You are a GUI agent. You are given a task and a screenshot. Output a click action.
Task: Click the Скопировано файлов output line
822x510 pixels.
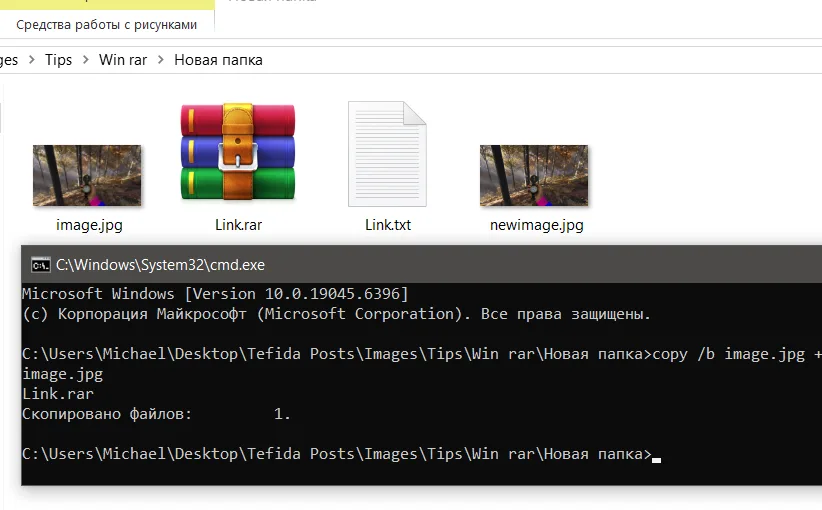tap(156, 414)
